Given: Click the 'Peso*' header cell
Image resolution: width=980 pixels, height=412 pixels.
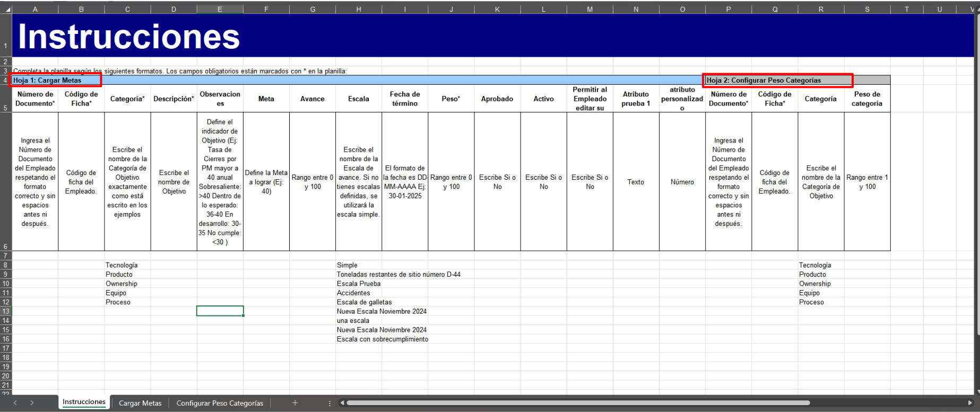Looking at the screenshot, I should pos(451,99).
